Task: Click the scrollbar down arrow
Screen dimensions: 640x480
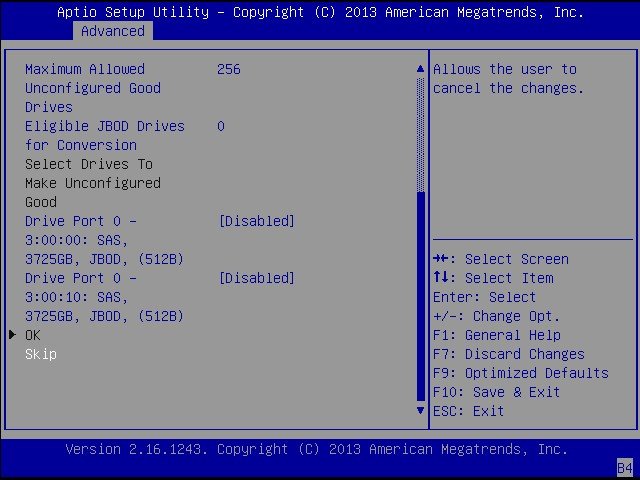Action: (420, 410)
